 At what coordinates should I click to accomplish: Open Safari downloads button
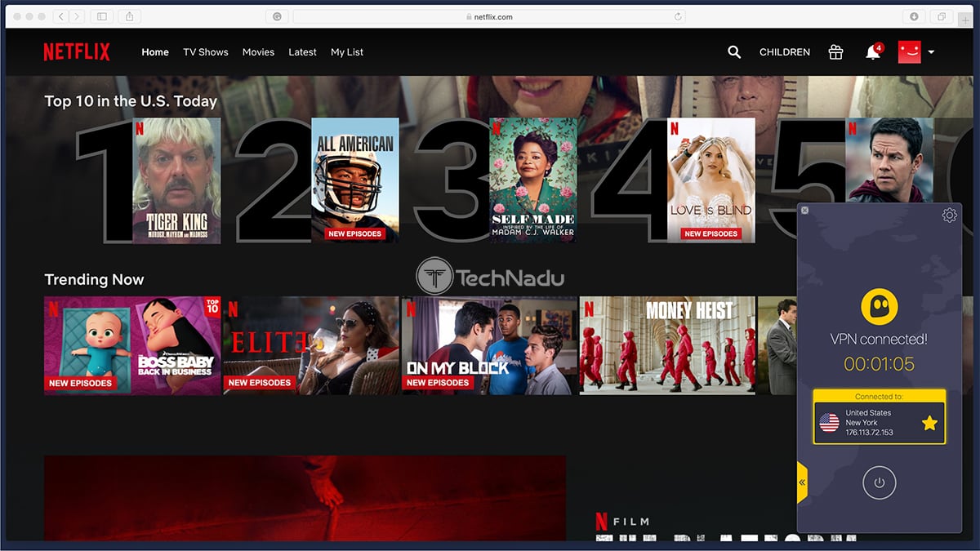(914, 16)
